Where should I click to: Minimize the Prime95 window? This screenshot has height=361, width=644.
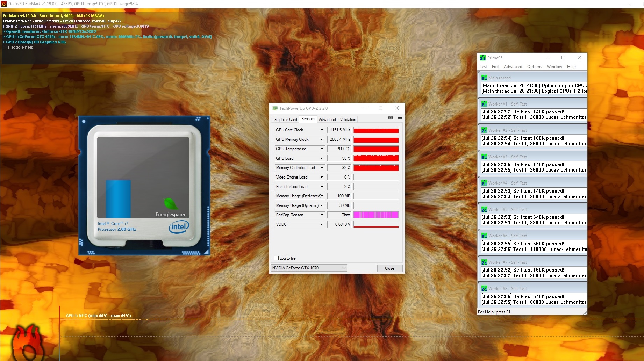(x=548, y=58)
